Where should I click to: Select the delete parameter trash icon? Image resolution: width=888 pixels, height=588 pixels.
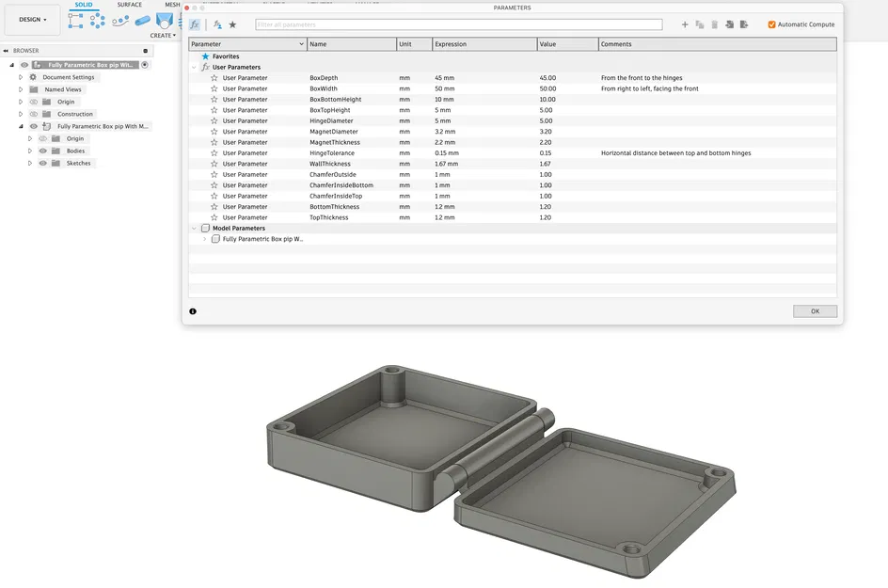click(x=714, y=24)
